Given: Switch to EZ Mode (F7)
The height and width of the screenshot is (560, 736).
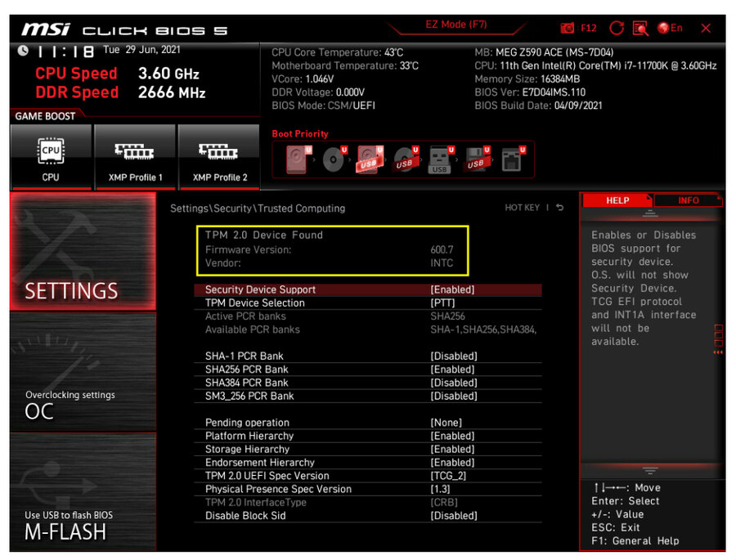Looking at the screenshot, I should pyautogui.click(x=456, y=25).
